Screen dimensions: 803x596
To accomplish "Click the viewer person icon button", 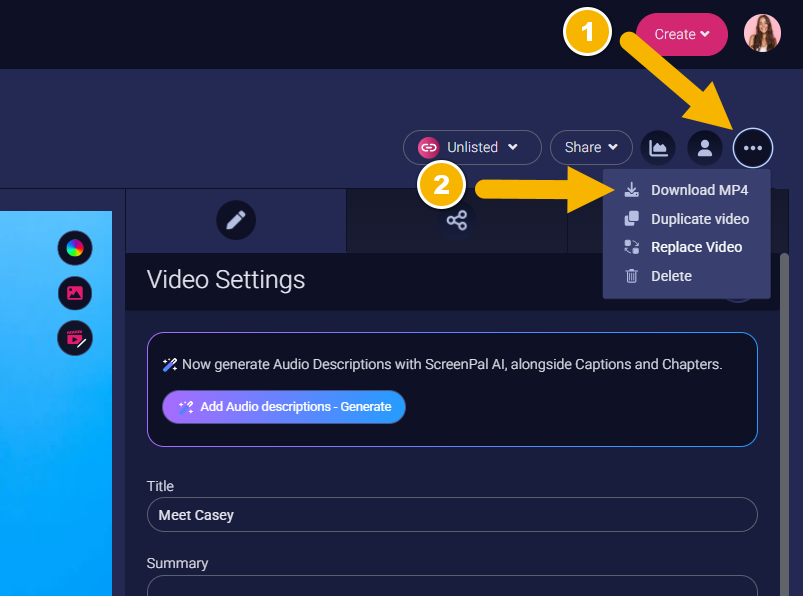I will (704, 148).
